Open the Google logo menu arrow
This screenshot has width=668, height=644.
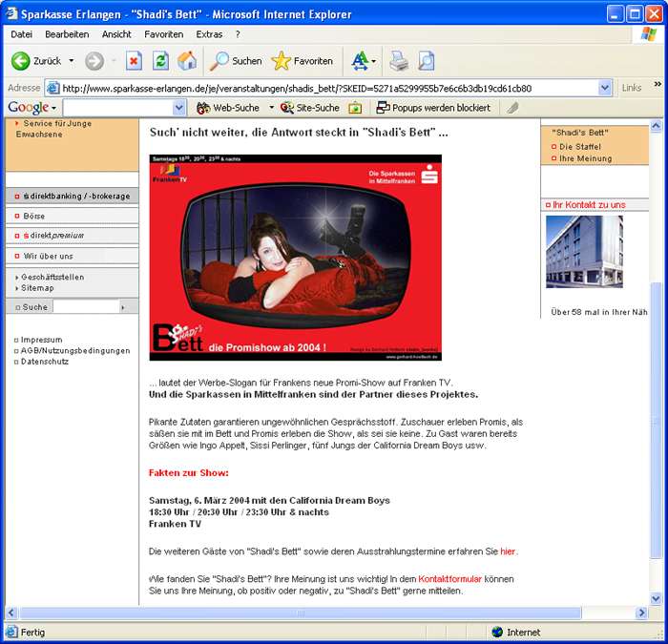53,108
